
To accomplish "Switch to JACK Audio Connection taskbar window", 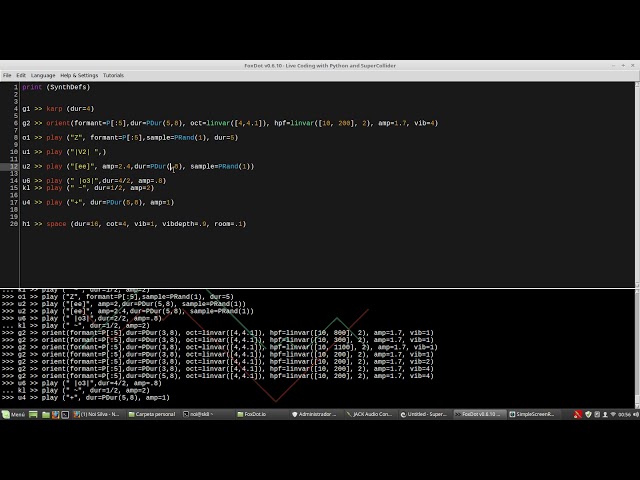I will 370,414.
